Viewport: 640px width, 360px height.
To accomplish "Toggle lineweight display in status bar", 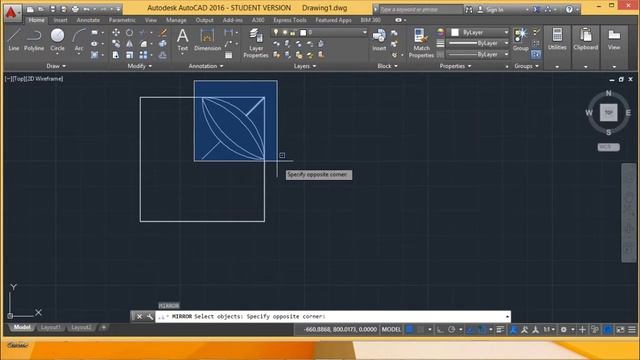I will pyautogui.click(x=500, y=329).
